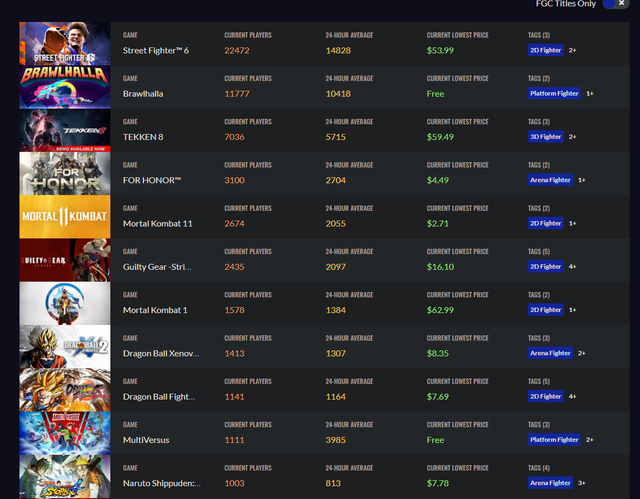Select Mortal Kombat 1's 2D Fighter tag
This screenshot has width=640, height=499.
[546, 310]
